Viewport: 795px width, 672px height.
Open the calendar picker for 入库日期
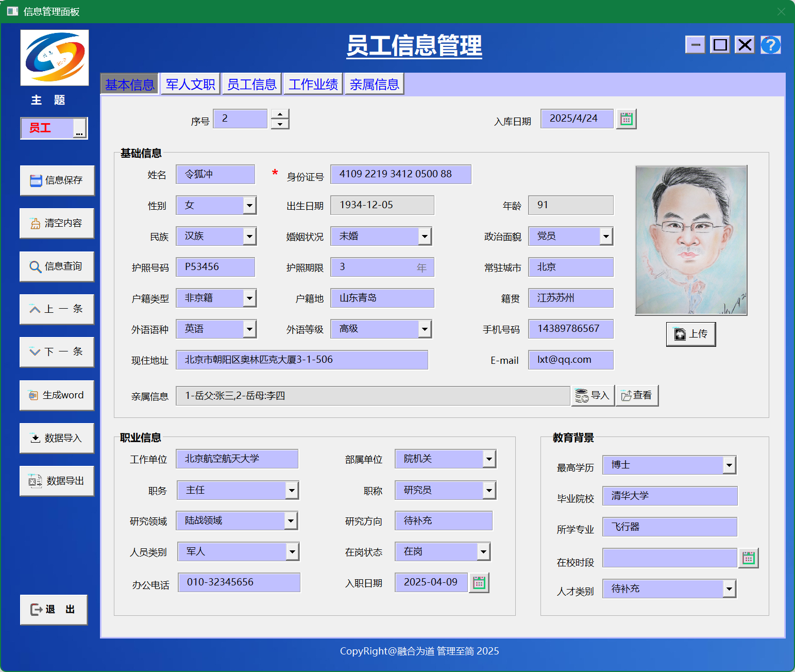(x=626, y=119)
